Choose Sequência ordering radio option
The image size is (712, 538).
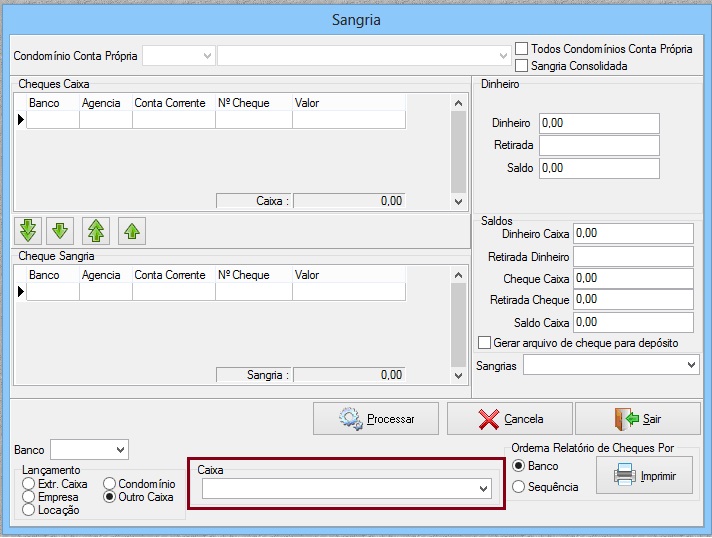point(519,487)
